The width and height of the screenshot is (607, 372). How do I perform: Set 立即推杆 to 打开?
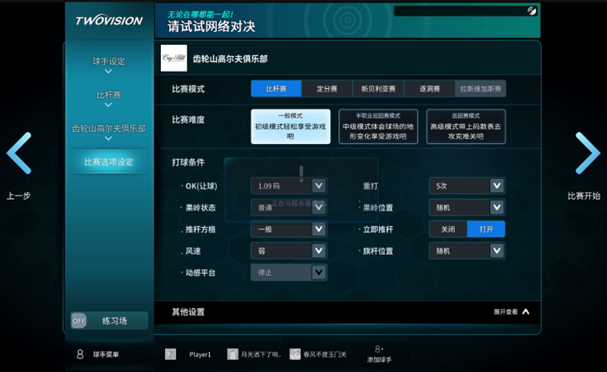coord(486,229)
